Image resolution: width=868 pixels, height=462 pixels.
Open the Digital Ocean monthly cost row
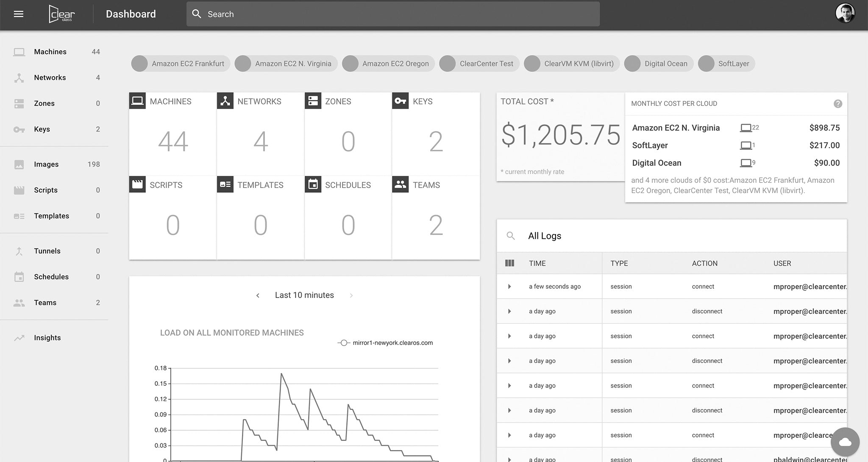[x=736, y=163]
